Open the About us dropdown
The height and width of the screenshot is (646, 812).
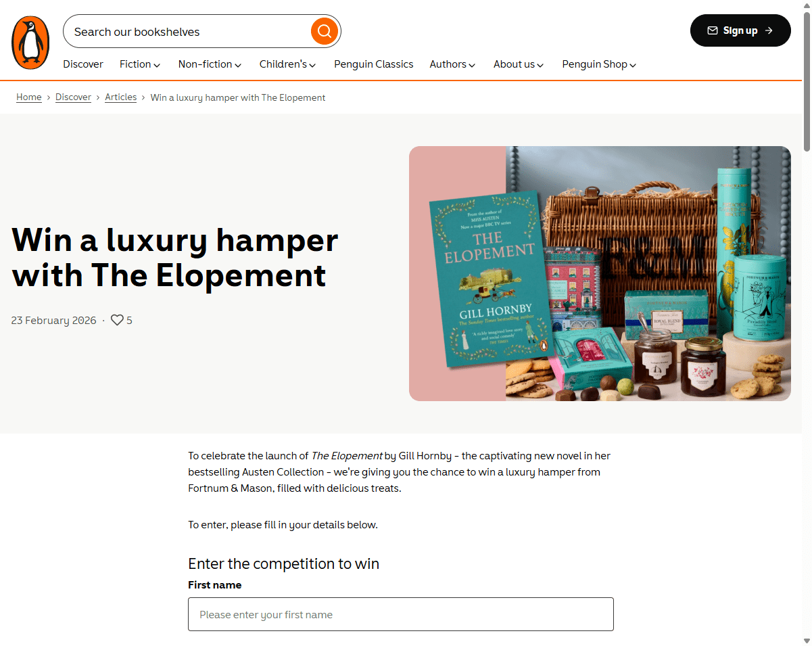click(519, 64)
